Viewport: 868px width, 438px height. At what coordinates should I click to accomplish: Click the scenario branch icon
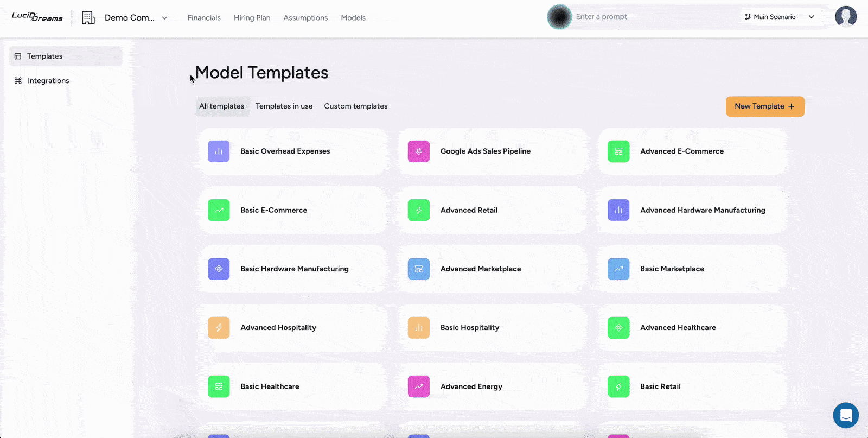coord(748,17)
